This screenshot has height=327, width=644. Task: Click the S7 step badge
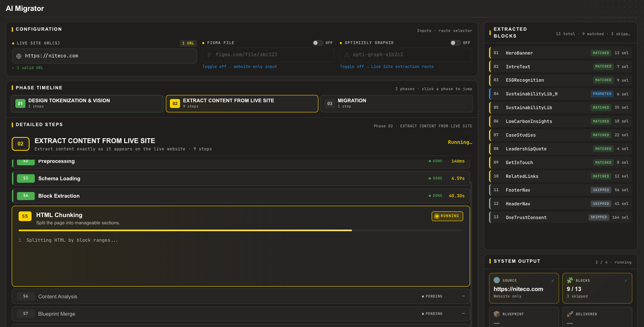pos(26,314)
